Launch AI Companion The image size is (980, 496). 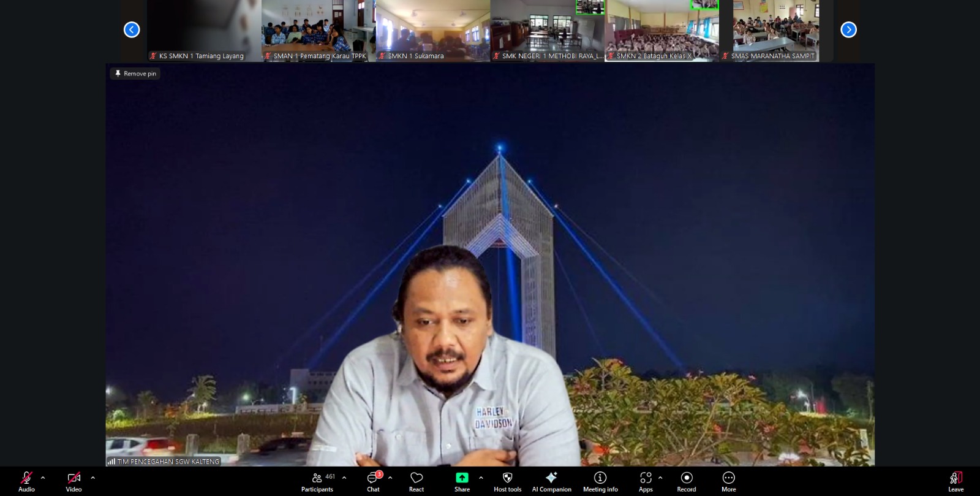(x=551, y=481)
